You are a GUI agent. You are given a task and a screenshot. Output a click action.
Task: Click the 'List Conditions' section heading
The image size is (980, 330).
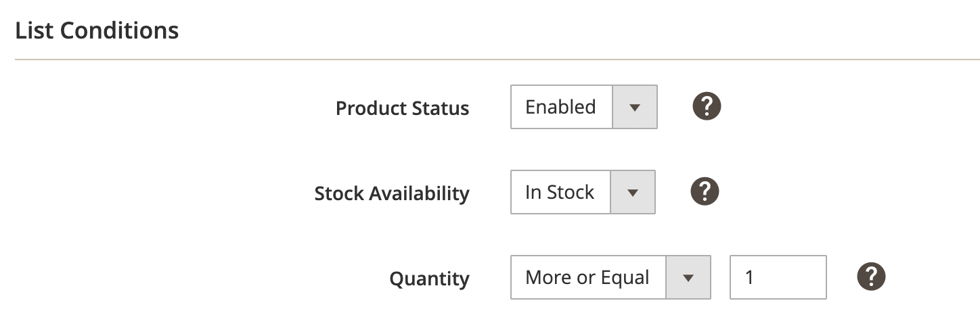(97, 30)
